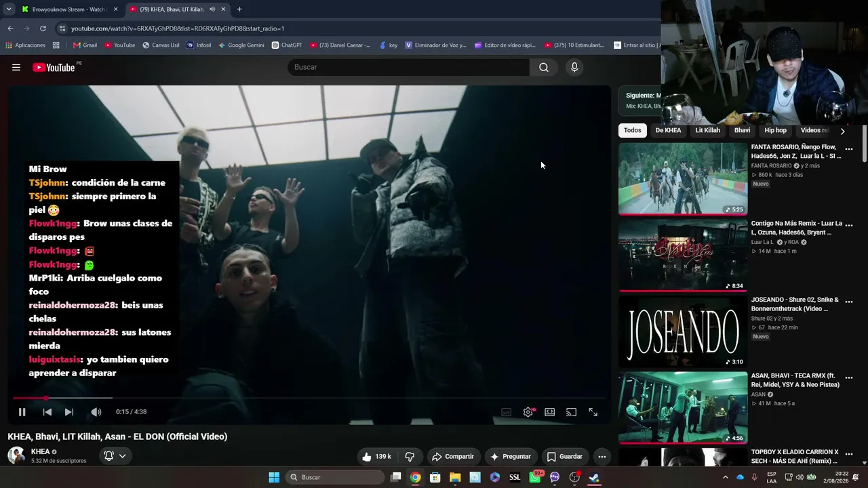Toggle subtitles on the player
Image resolution: width=868 pixels, height=488 pixels.
pos(506,412)
